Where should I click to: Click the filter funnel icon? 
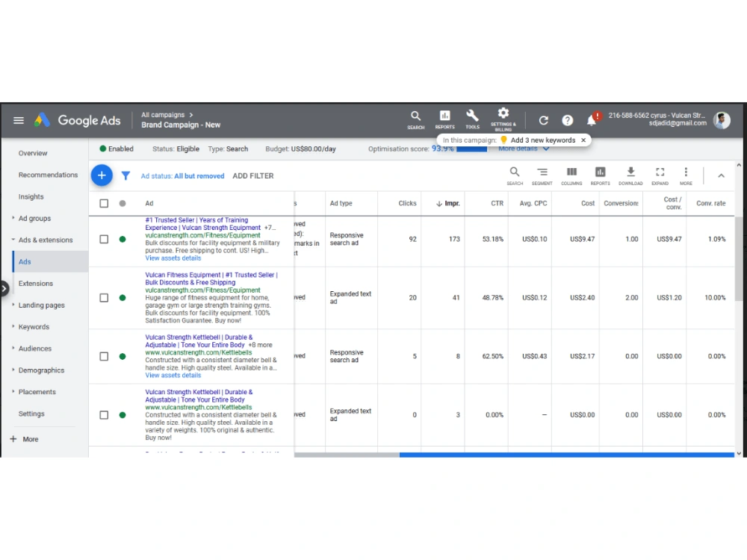tap(125, 175)
